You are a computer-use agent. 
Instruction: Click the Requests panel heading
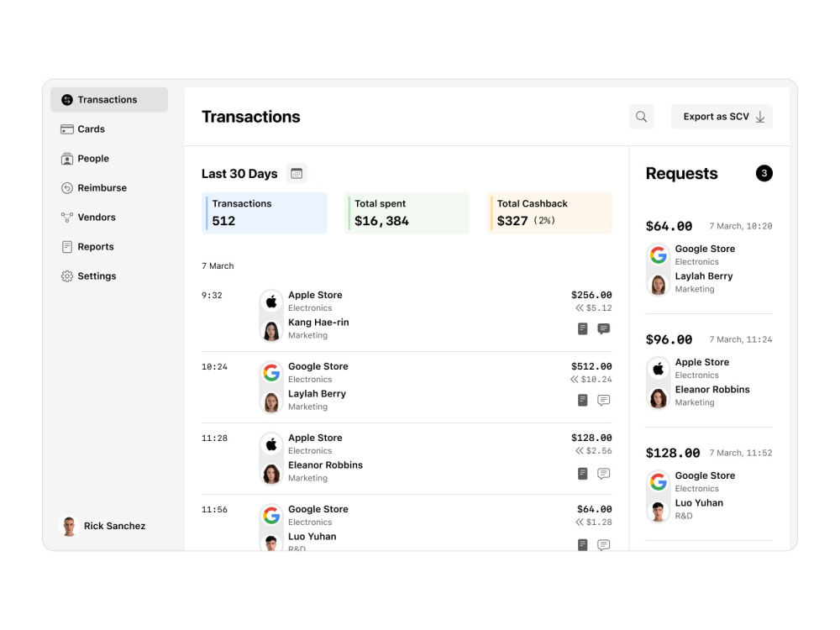coord(681,174)
